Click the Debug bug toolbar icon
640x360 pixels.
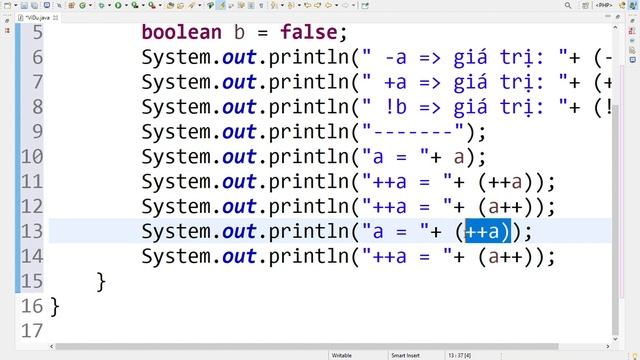[x=101, y=5]
